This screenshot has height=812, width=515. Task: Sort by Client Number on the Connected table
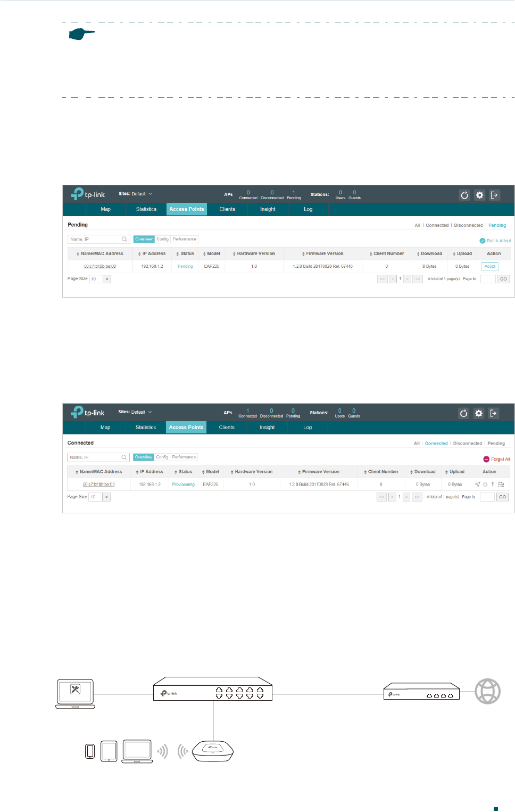(x=381, y=472)
